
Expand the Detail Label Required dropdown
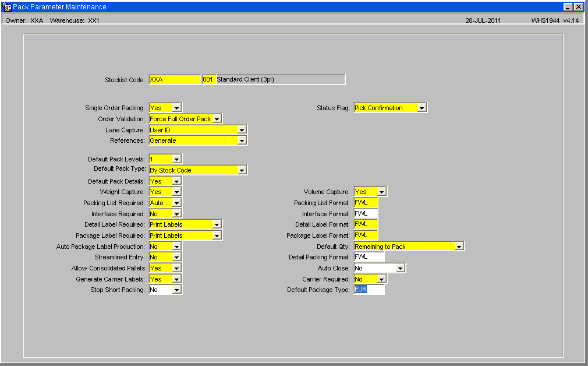(x=217, y=224)
